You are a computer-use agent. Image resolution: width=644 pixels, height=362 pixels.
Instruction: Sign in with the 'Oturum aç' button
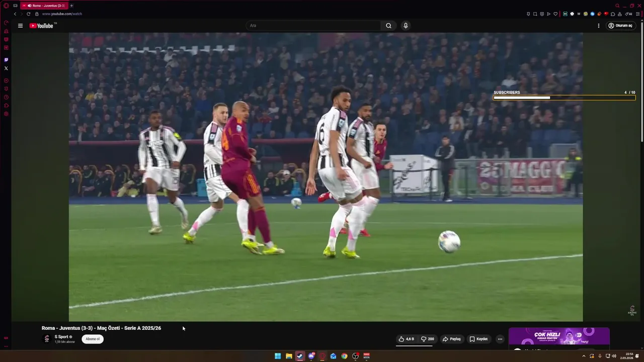(x=620, y=26)
